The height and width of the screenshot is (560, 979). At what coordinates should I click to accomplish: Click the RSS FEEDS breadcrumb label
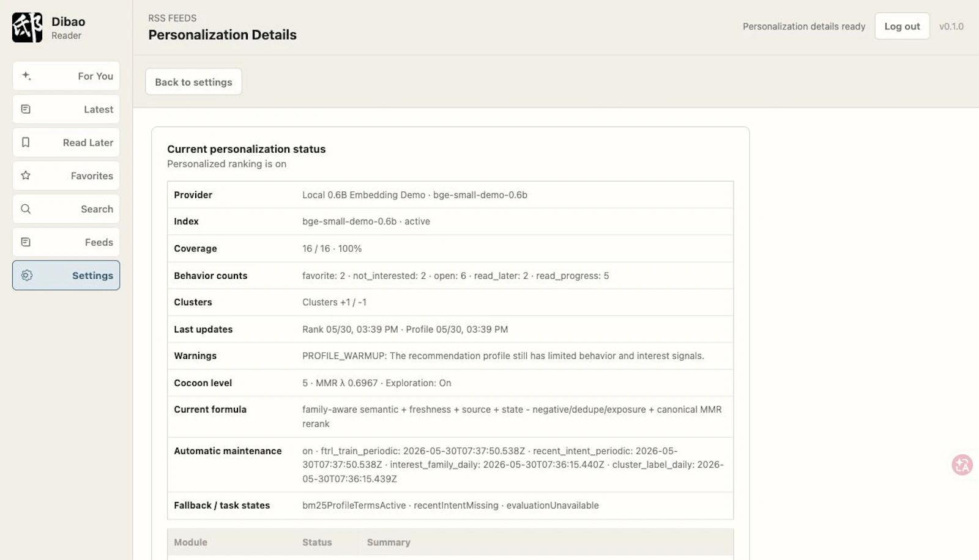[x=173, y=18]
